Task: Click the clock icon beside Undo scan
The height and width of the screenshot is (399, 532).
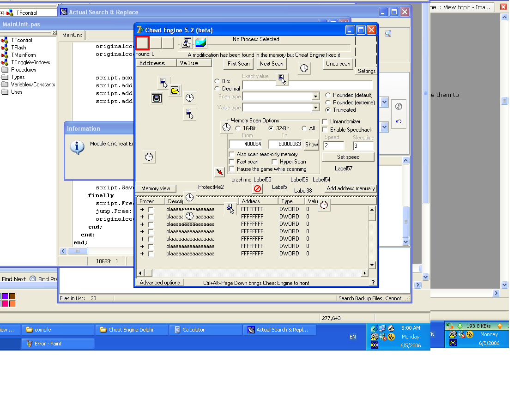Action: click(304, 68)
